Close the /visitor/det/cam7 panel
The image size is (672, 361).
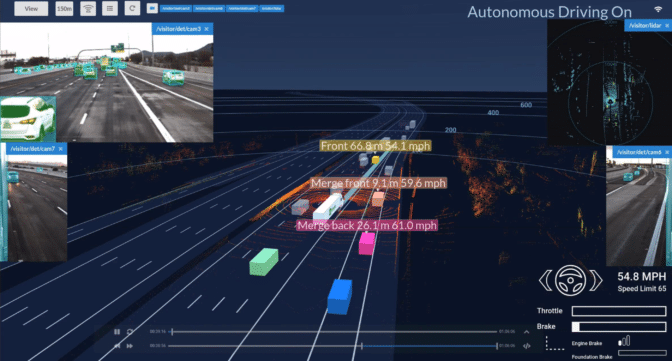coord(60,149)
